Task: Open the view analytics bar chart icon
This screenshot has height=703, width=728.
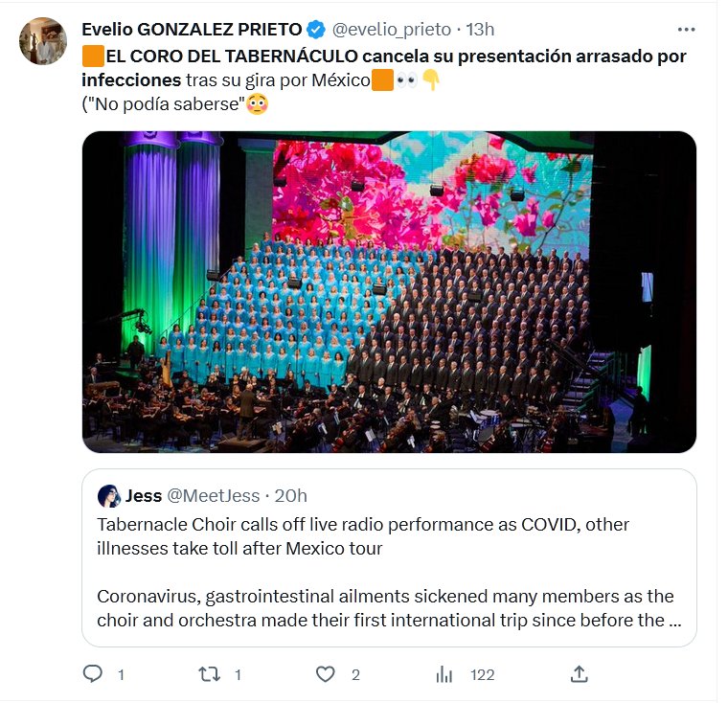Action: (444, 674)
